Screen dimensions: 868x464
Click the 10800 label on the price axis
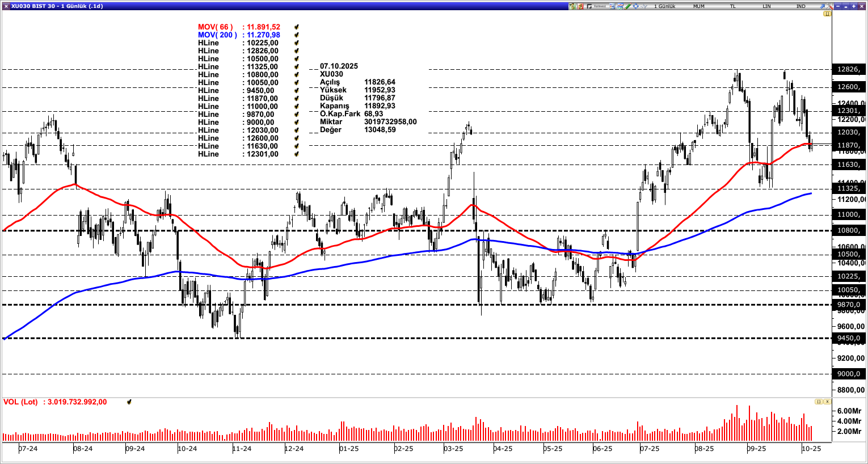click(849, 230)
